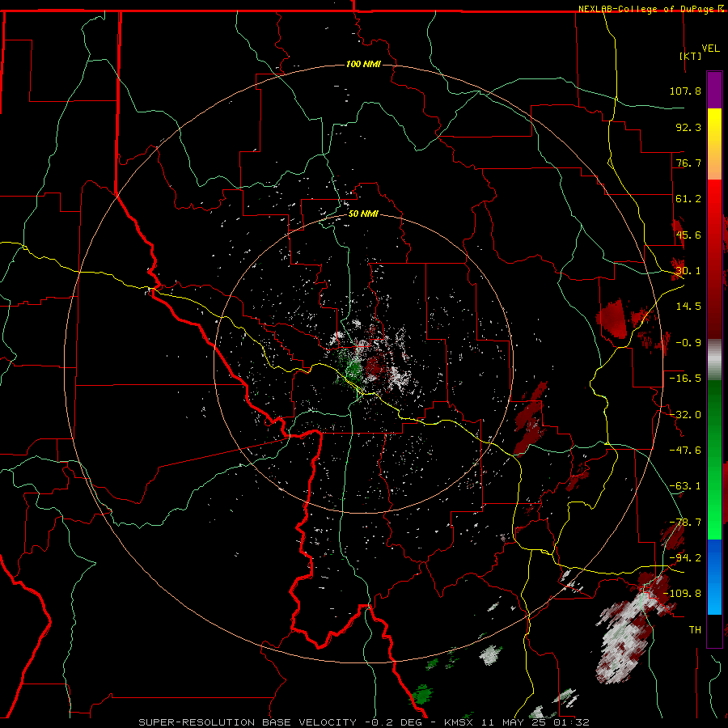
Task: Select the 92.3 legend value
Action: coord(688,127)
